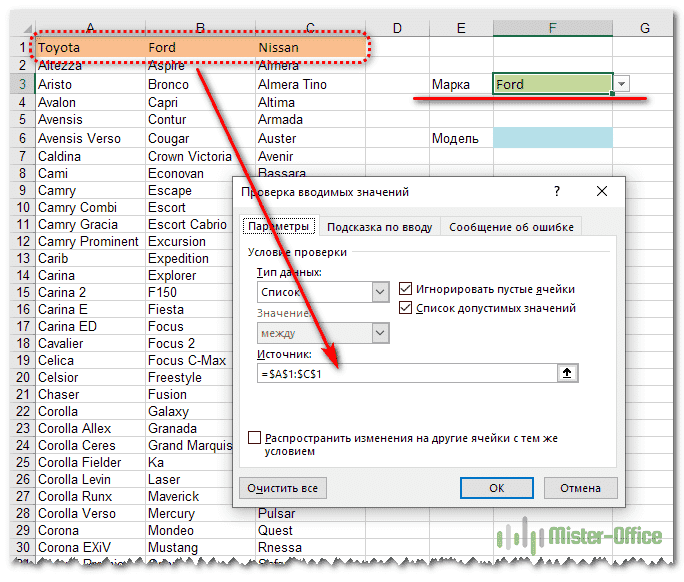
Task: Click the range selector icon in Источник field
Action: (x=568, y=373)
